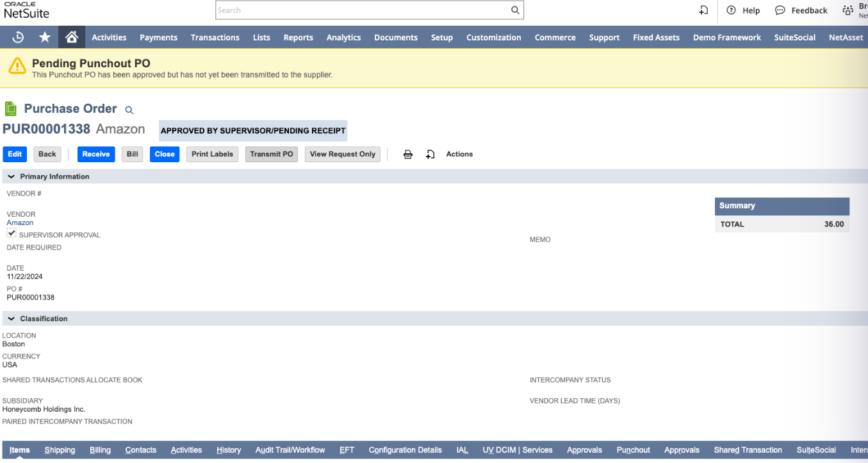Screen dimensions: 868x463
Task: Click the new-record icon left of Actions
Action: tap(430, 155)
